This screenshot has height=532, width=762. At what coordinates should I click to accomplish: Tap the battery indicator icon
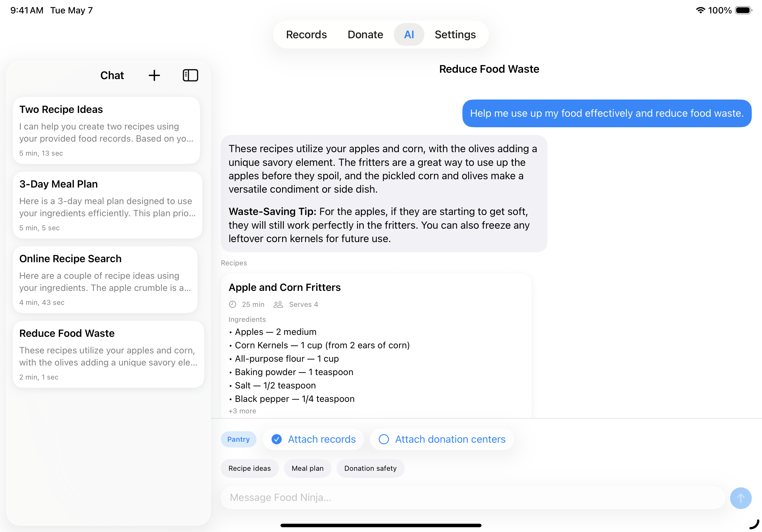743,10
